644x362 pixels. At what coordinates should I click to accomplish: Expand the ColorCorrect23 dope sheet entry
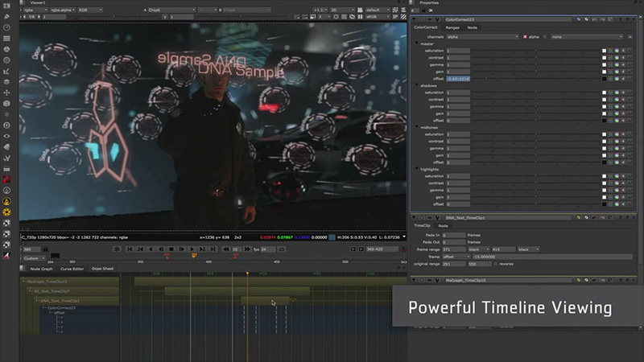point(43,308)
